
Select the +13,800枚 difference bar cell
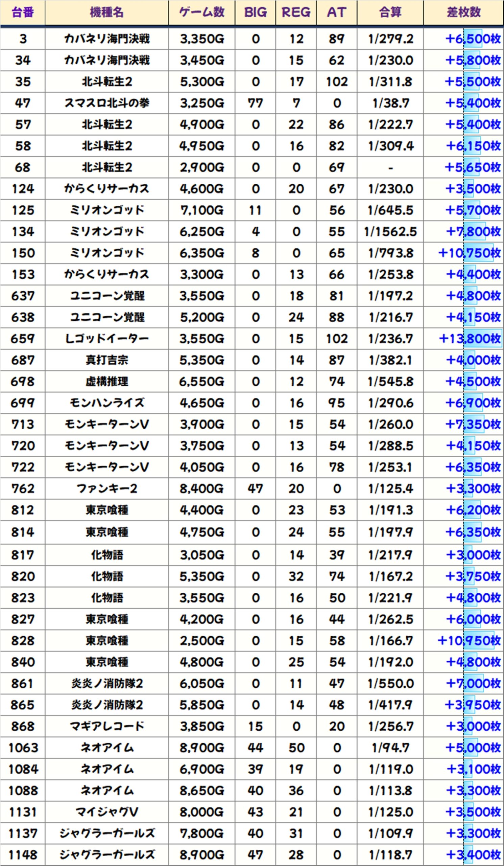click(470, 339)
